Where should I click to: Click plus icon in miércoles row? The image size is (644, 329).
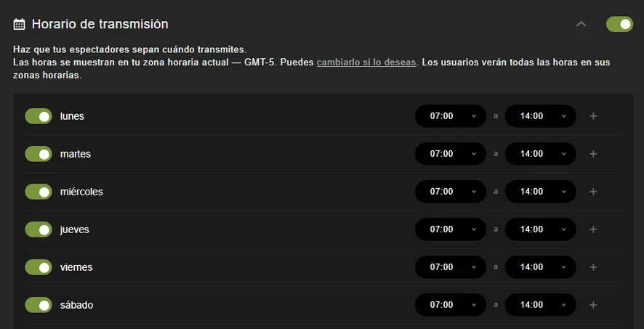pos(593,192)
